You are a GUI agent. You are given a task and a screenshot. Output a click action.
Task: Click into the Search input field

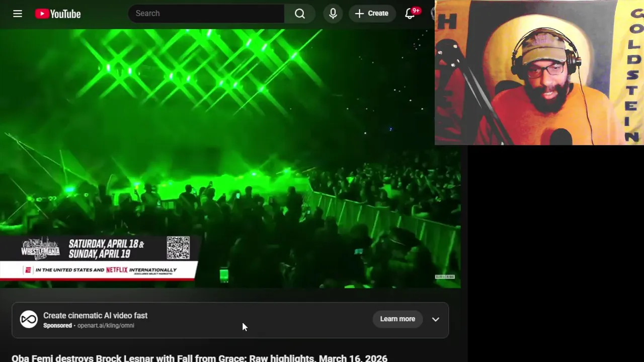pos(206,14)
